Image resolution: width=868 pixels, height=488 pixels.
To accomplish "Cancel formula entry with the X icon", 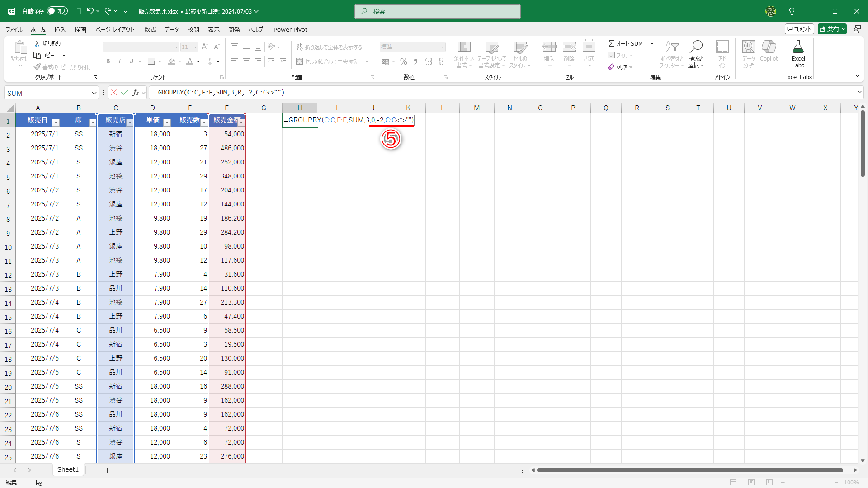I will click(x=114, y=93).
